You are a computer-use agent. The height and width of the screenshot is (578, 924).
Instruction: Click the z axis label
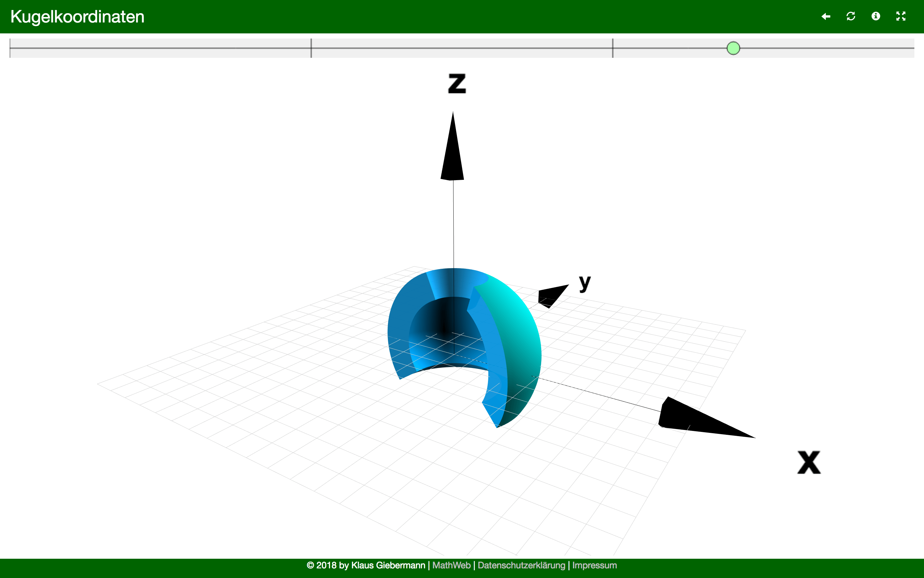457,83
